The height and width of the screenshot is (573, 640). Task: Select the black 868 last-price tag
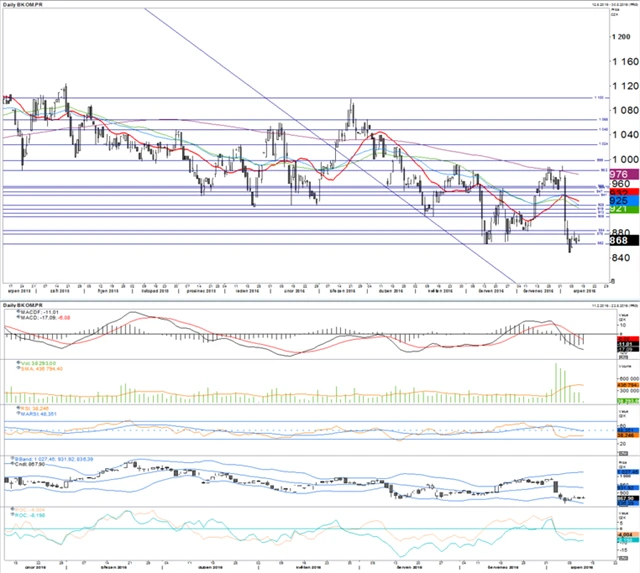624,240
